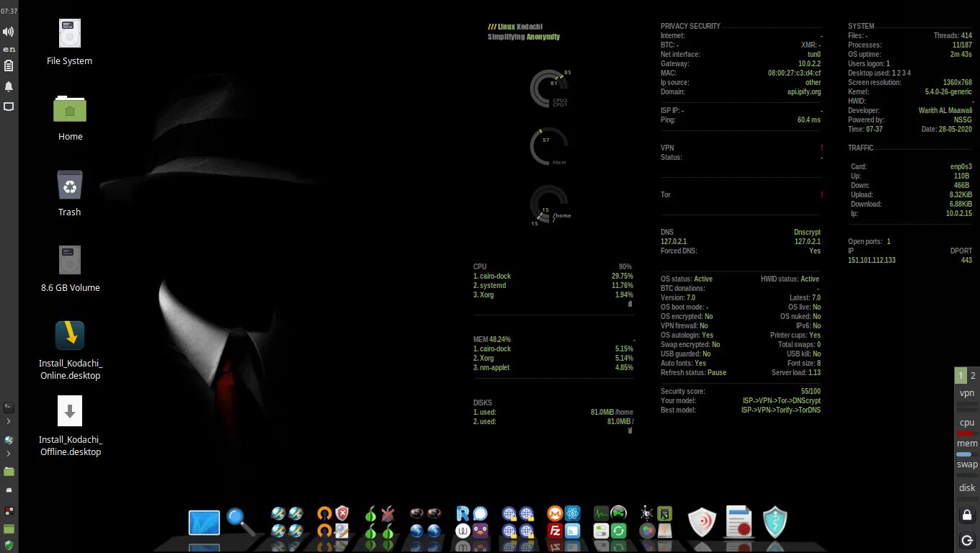Click the '5.4.0-26-generic' kernel value
This screenshot has height=553, width=980.
click(948, 92)
